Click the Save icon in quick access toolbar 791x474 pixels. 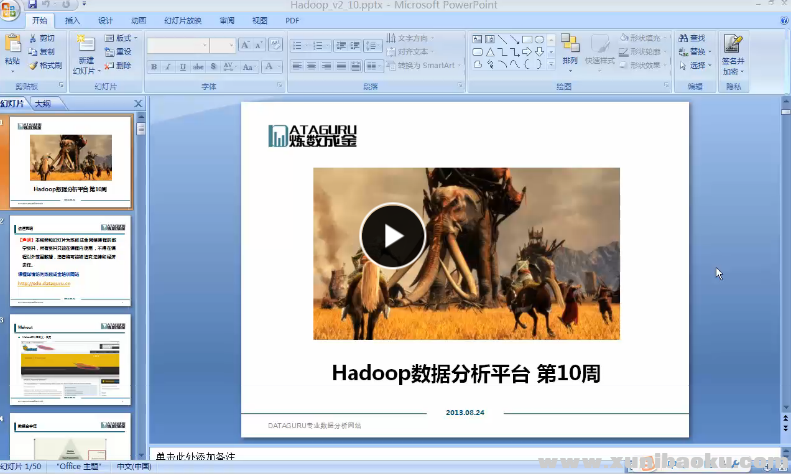coord(32,5)
